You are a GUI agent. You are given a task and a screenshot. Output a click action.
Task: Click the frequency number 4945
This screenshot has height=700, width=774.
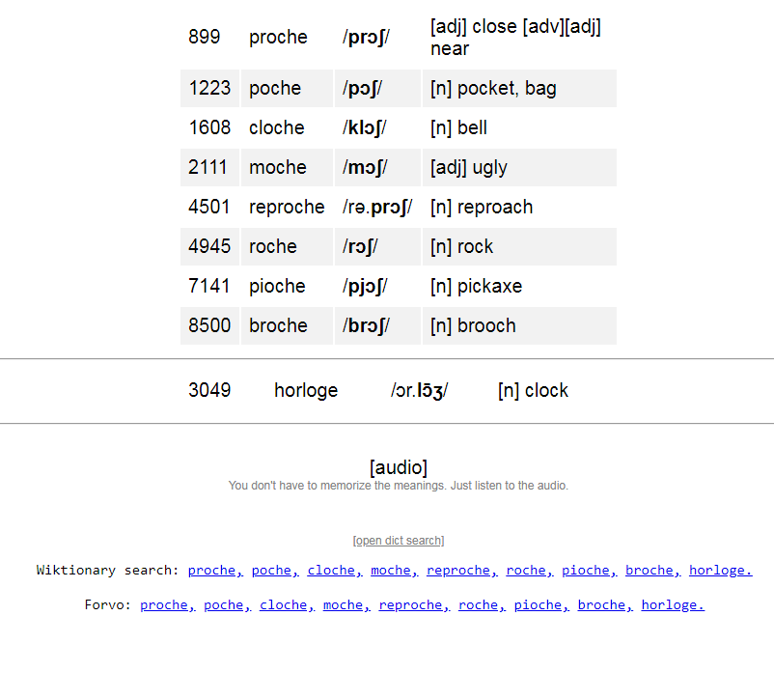pyautogui.click(x=209, y=246)
